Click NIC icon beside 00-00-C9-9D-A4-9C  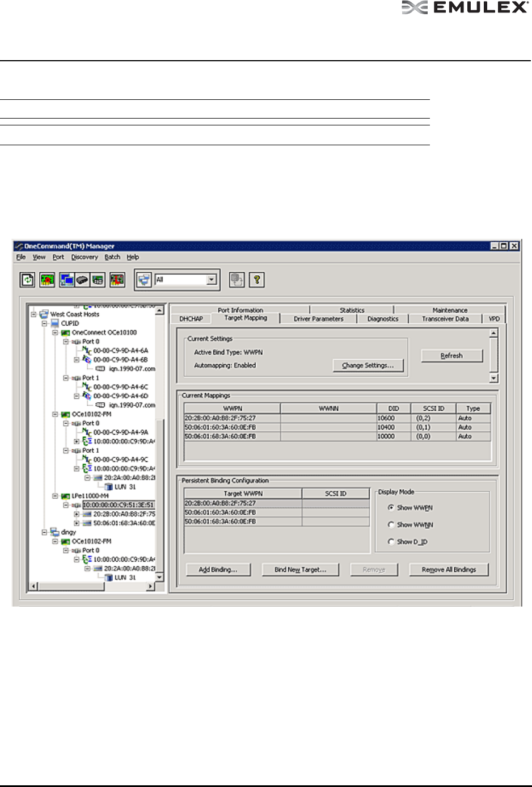87,459
